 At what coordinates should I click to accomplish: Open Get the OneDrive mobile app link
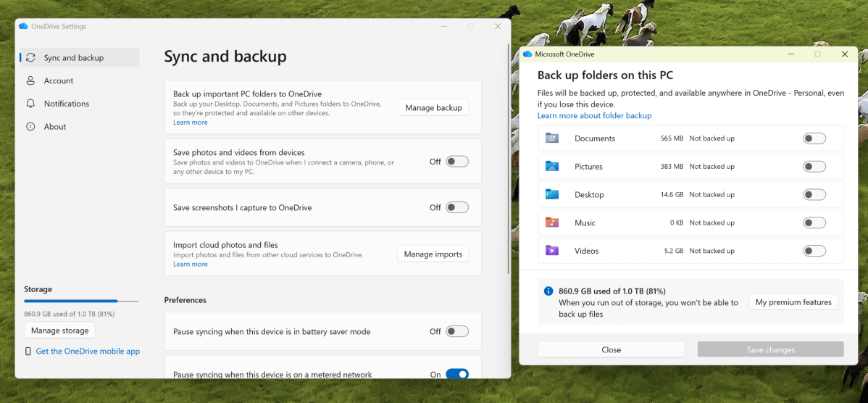88,352
